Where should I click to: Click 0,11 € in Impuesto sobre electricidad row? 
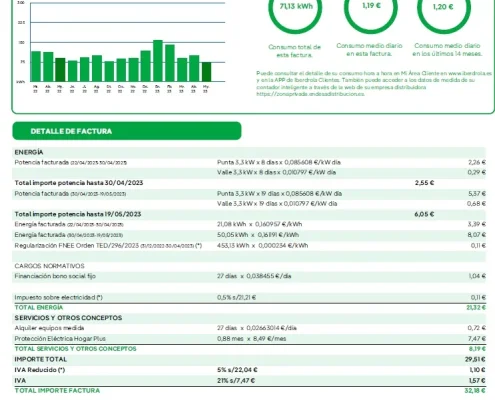tap(478, 297)
